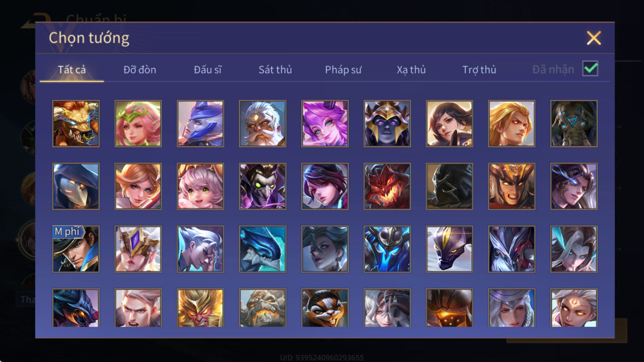Select the 'Tất cả' tab
The image size is (644, 362).
pos(72,70)
